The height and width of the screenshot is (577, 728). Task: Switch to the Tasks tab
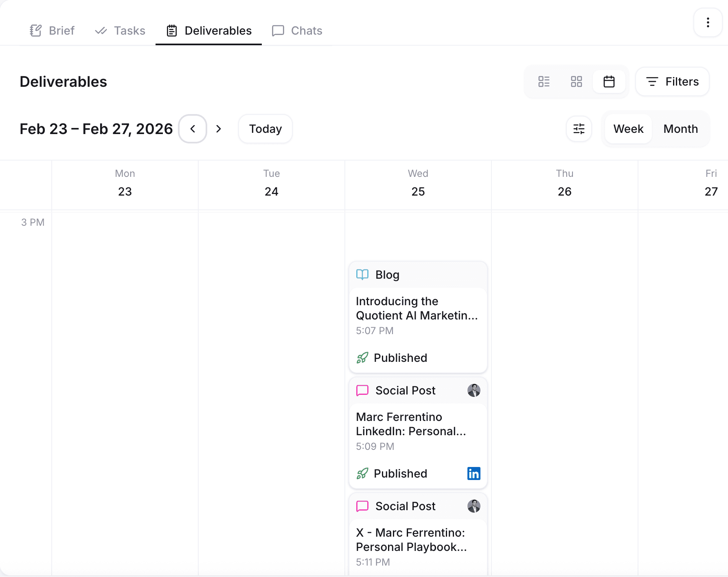coord(120,31)
